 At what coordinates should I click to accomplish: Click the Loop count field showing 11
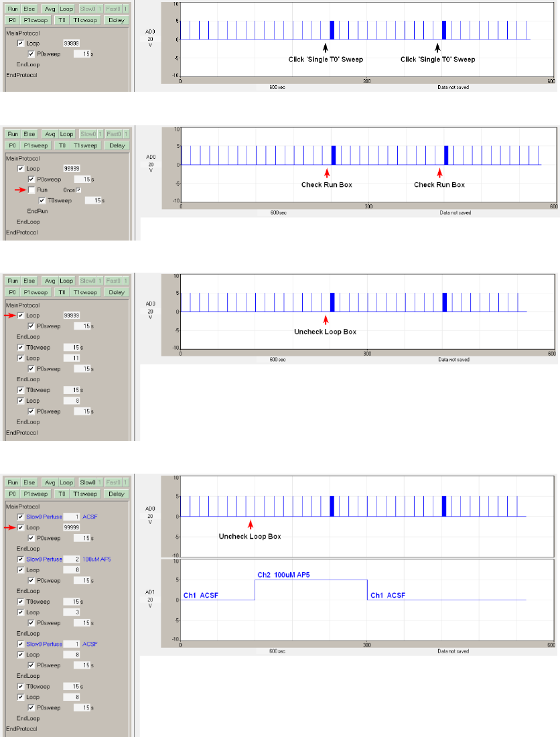72,358
